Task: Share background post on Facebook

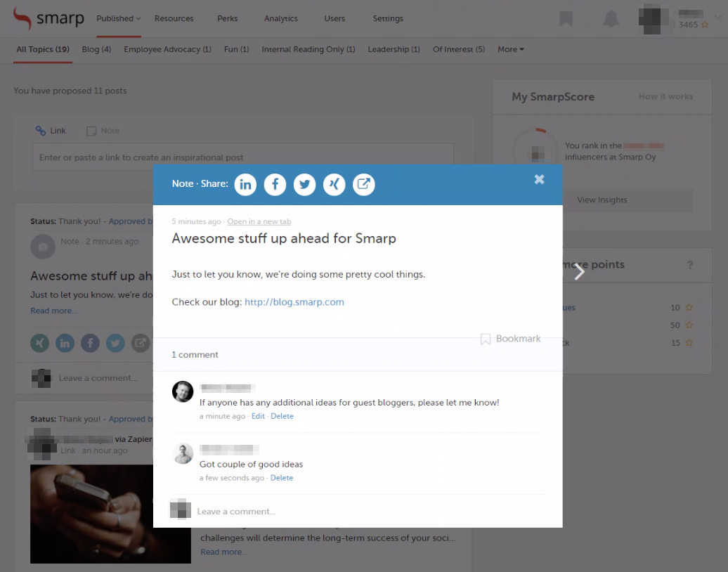Action: click(90, 343)
